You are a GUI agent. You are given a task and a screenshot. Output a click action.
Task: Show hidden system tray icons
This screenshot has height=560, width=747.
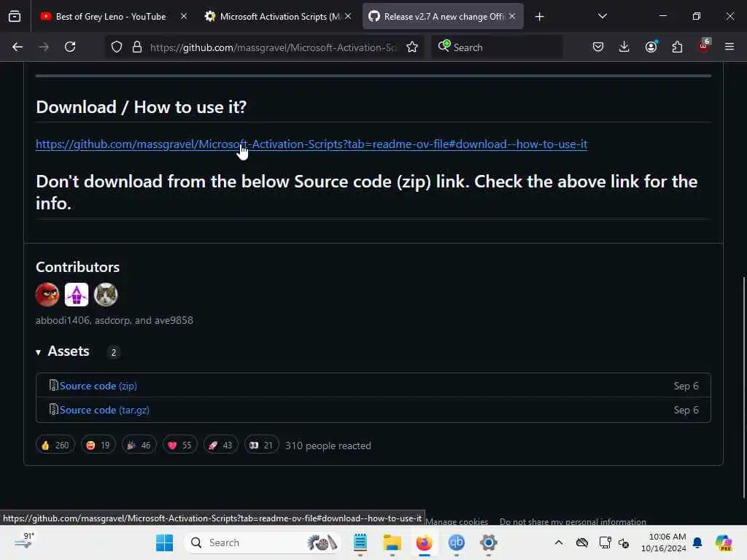(559, 542)
